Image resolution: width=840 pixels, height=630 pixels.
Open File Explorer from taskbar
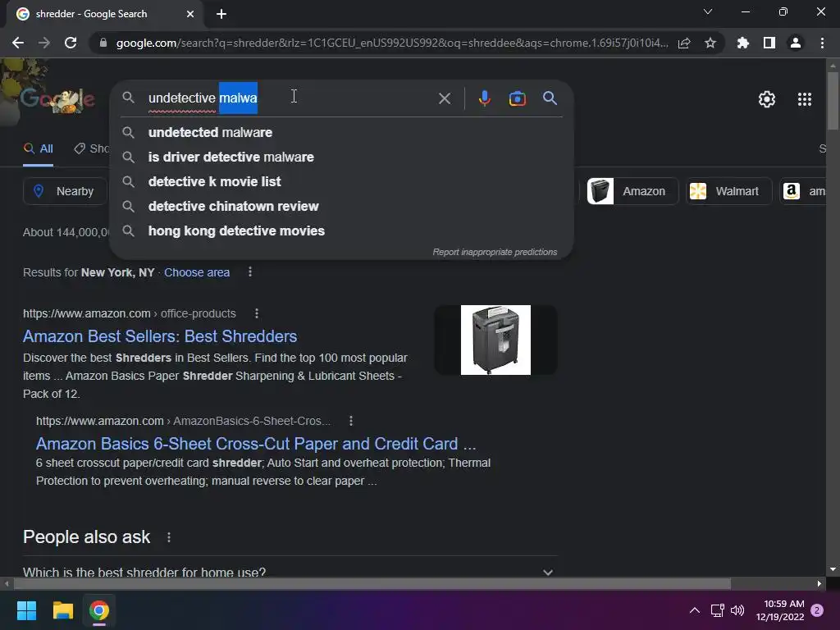click(x=62, y=610)
